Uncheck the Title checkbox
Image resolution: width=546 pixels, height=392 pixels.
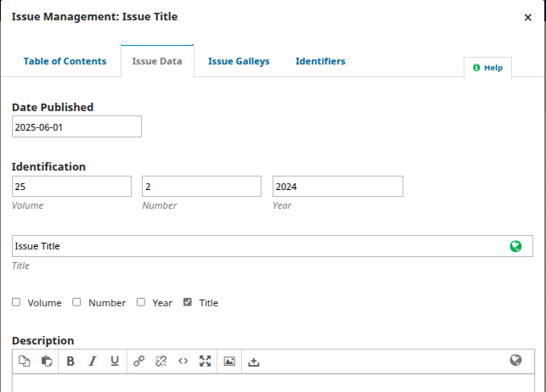[x=188, y=302]
